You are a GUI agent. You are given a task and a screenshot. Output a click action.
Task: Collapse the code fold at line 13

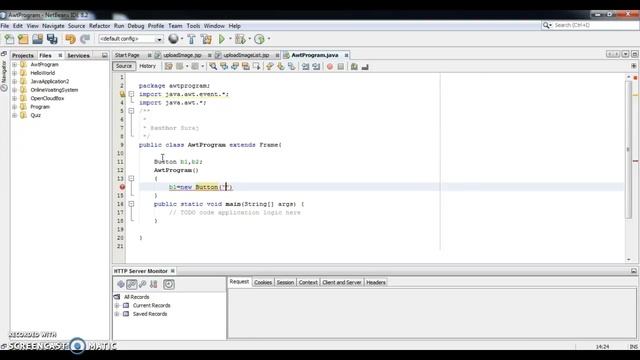point(131,178)
